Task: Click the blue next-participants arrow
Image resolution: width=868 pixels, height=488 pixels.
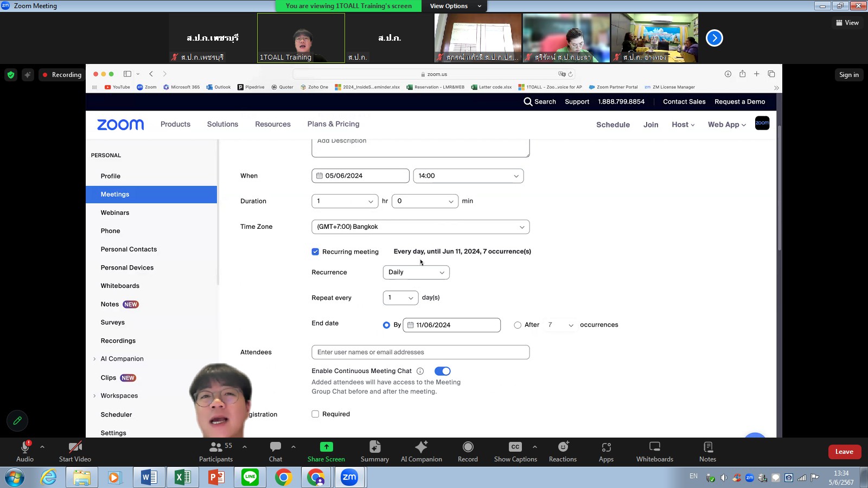Action: [x=714, y=38]
